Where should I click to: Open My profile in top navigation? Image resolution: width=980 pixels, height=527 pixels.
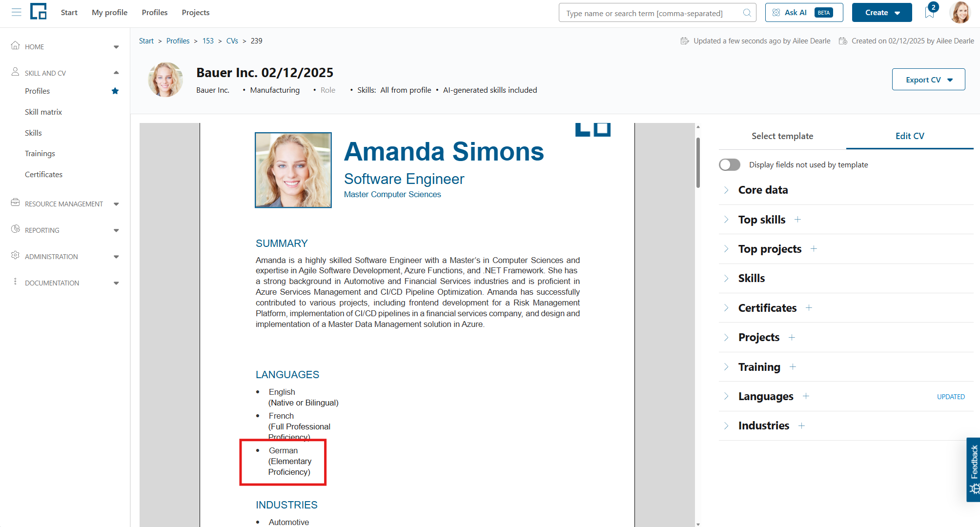(x=110, y=13)
